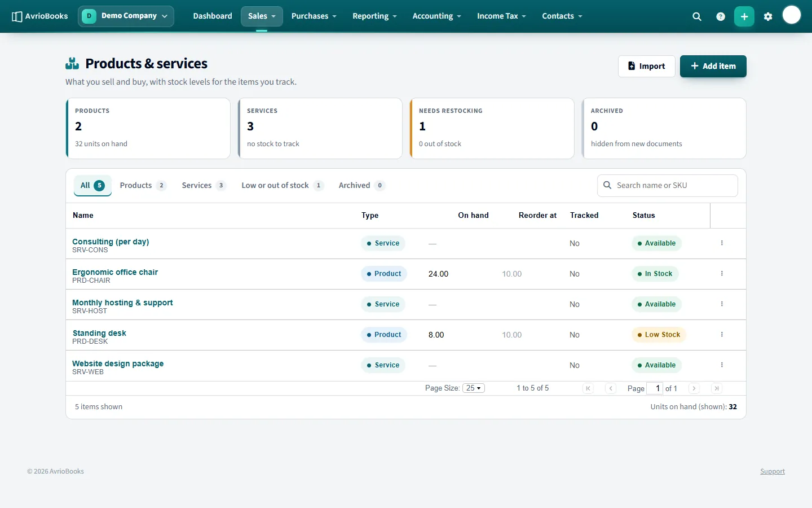Switch to the Products tab

point(143,185)
